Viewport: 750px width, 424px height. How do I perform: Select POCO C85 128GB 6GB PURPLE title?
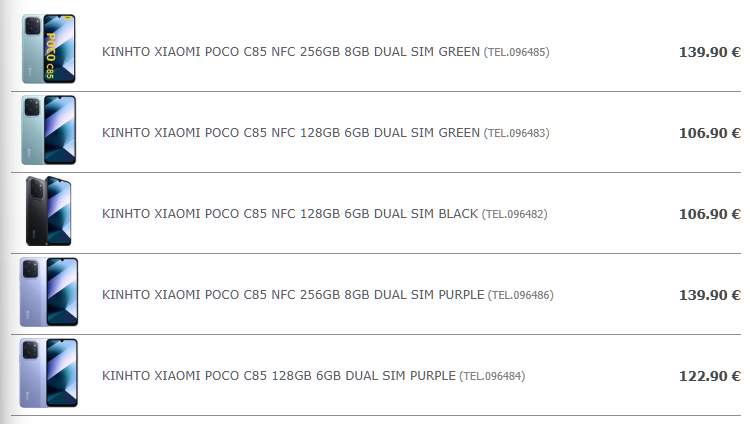tap(279, 376)
